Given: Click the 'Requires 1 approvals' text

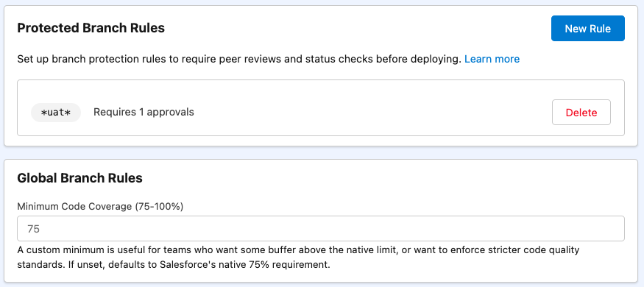Looking at the screenshot, I should (144, 112).
